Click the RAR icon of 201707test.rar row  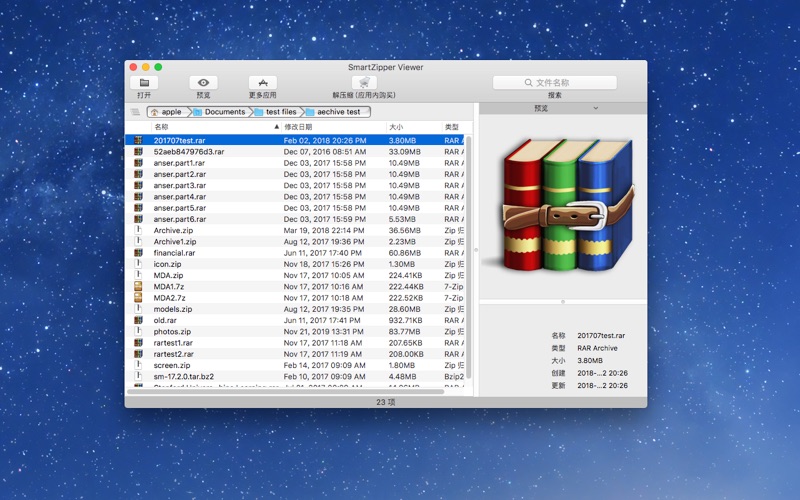[138, 140]
